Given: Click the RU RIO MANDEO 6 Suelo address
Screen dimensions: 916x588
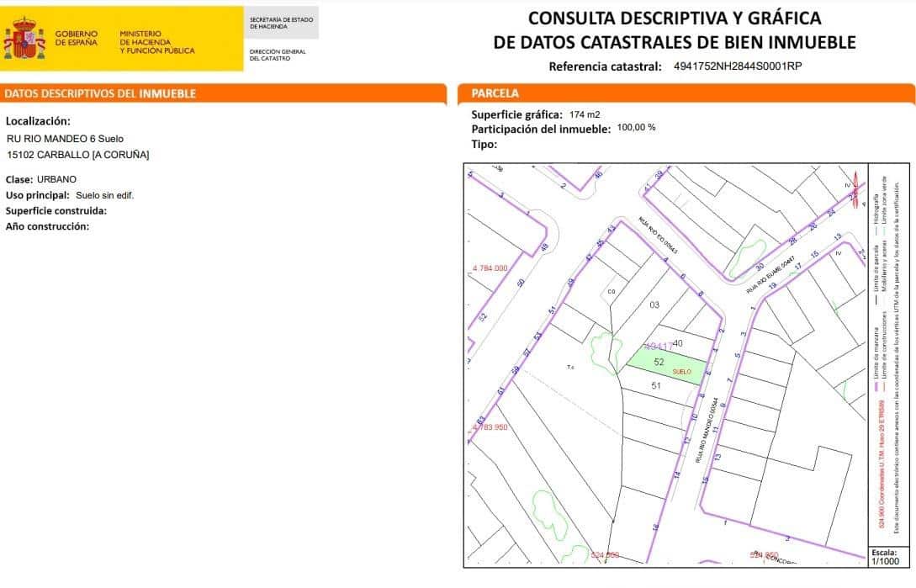Looking at the screenshot, I should click(66, 139).
